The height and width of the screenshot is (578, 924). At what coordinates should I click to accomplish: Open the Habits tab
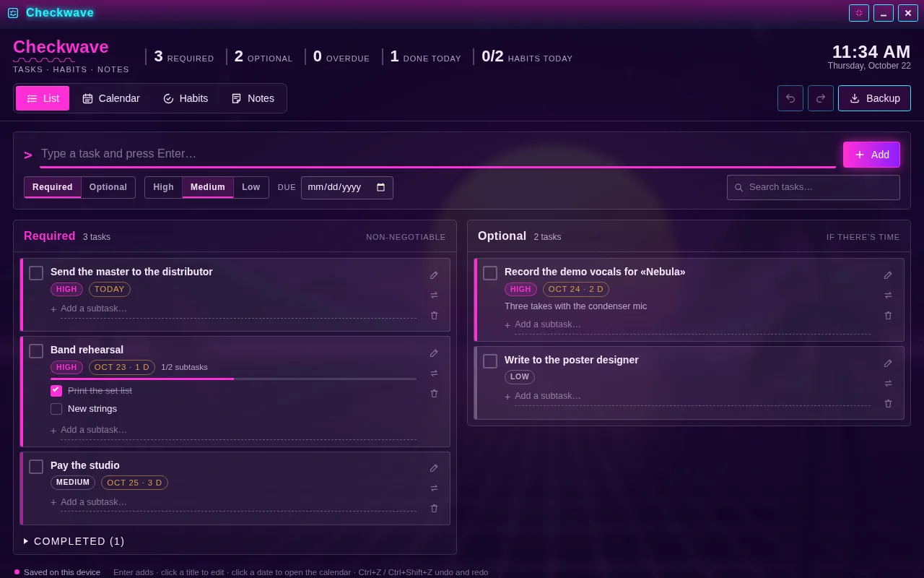(x=186, y=98)
